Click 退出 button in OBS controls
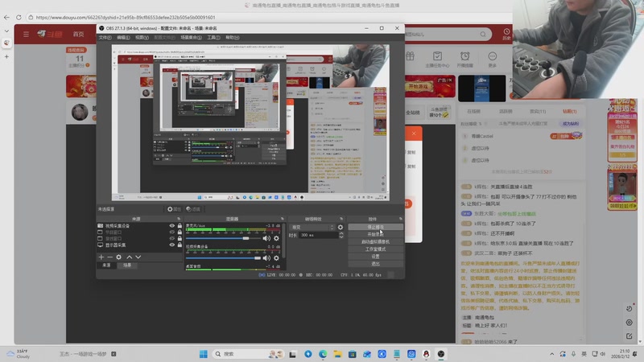This screenshot has width=644, height=362. point(375,264)
